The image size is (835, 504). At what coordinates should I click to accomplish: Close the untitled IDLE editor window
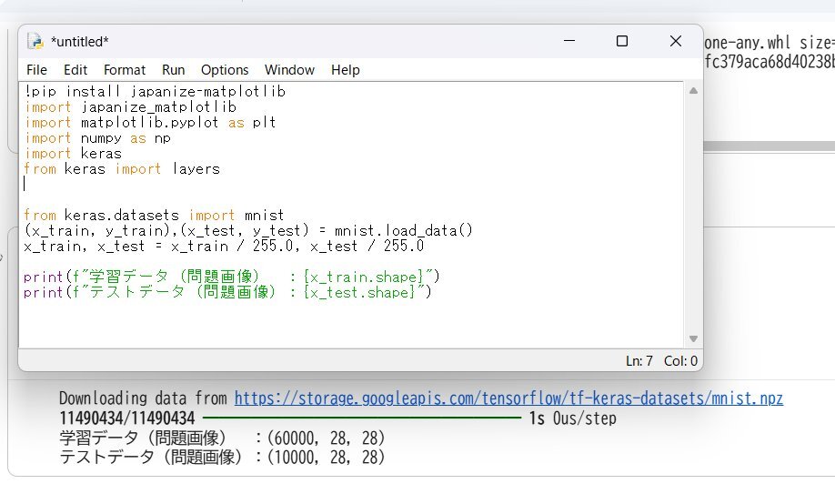676,42
